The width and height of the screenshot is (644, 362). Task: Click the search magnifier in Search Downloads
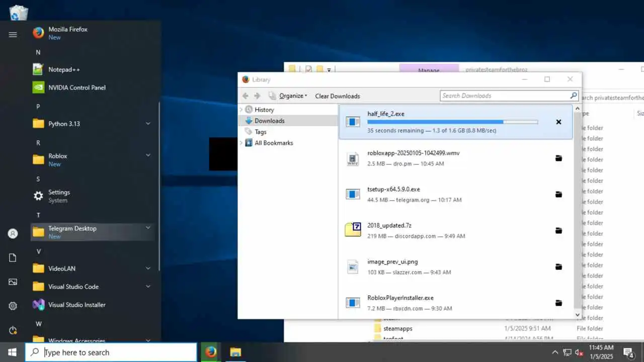coord(574,95)
